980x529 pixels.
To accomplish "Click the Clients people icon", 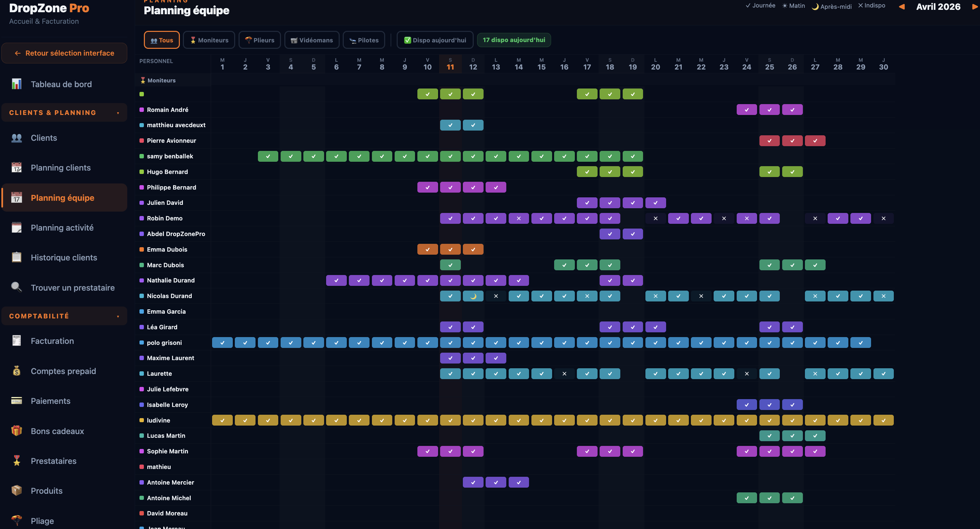I will coord(16,138).
